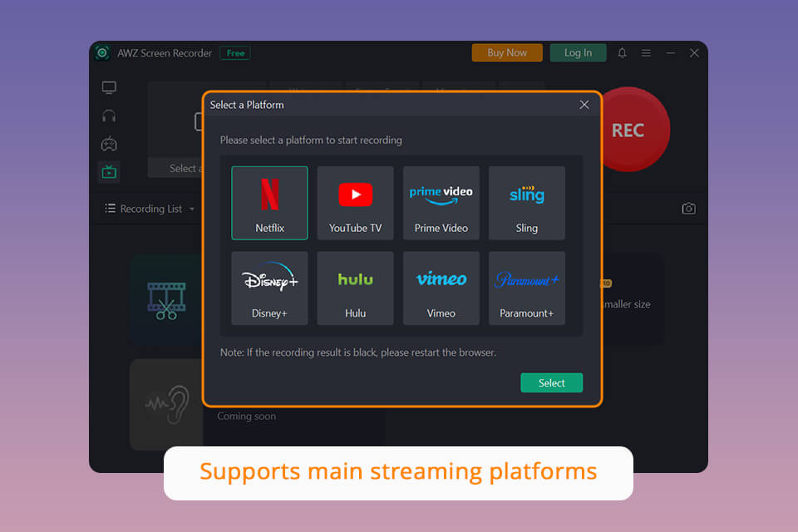This screenshot has width=798, height=532.
Task: Open notifications bell icon
Action: coord(622,53)
